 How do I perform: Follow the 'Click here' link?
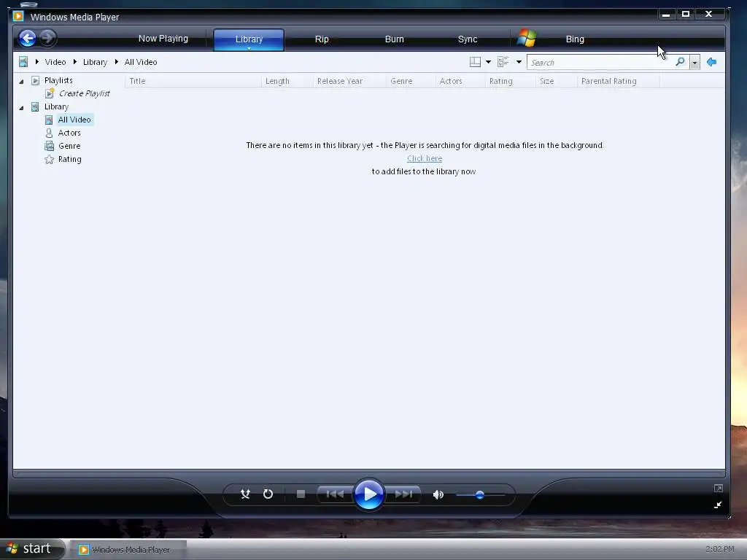click(x=425, y=158)
